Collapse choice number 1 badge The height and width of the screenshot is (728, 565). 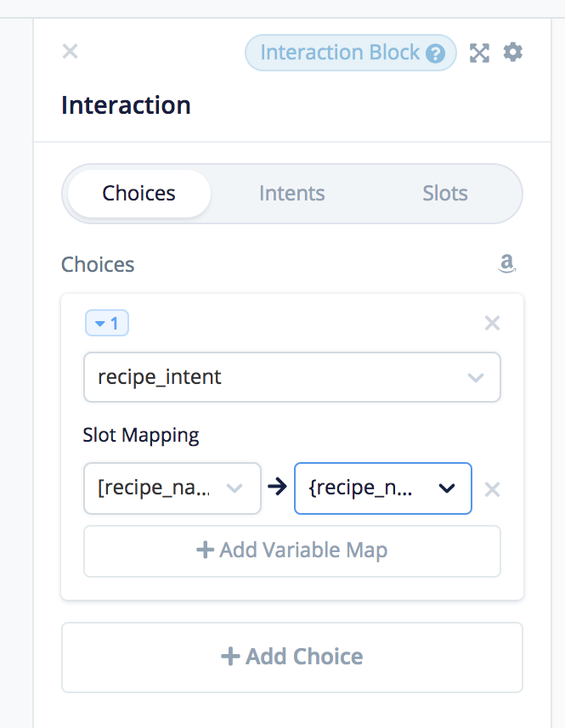(x=107, y=324)
